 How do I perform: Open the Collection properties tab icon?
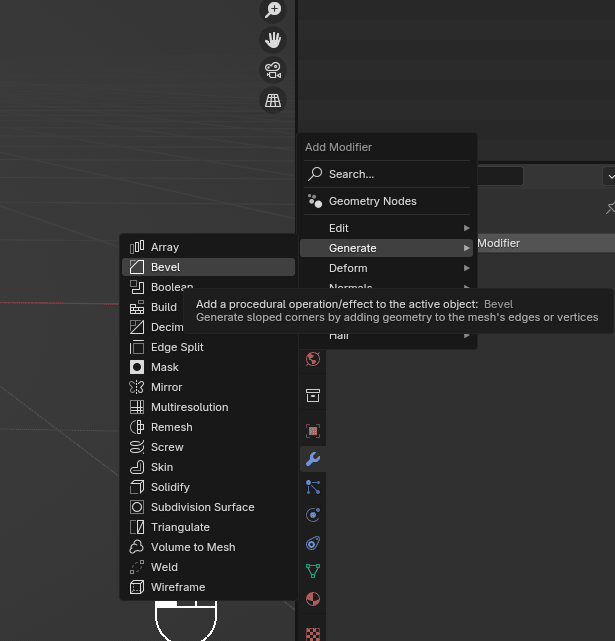coord(313,396)
